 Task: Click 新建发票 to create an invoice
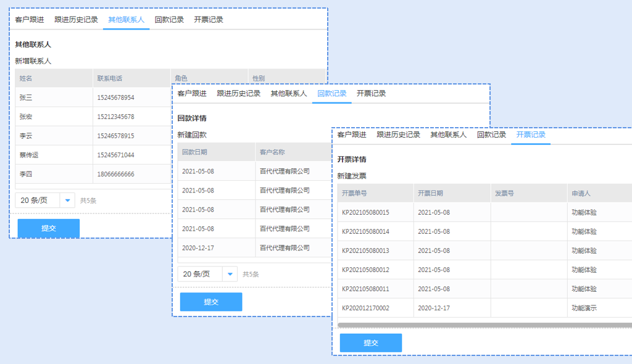[352, 176]
